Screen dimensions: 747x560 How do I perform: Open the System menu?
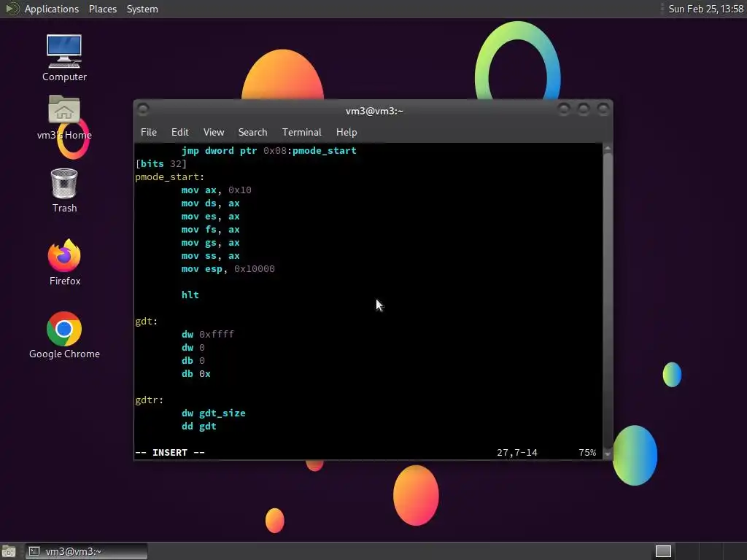(142, 9)
